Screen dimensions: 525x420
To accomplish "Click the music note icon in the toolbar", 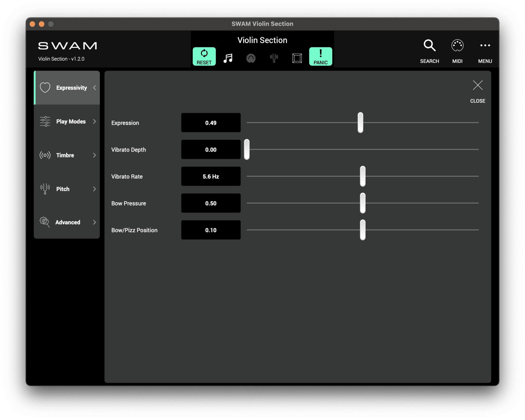I will (x=228, y=58).
